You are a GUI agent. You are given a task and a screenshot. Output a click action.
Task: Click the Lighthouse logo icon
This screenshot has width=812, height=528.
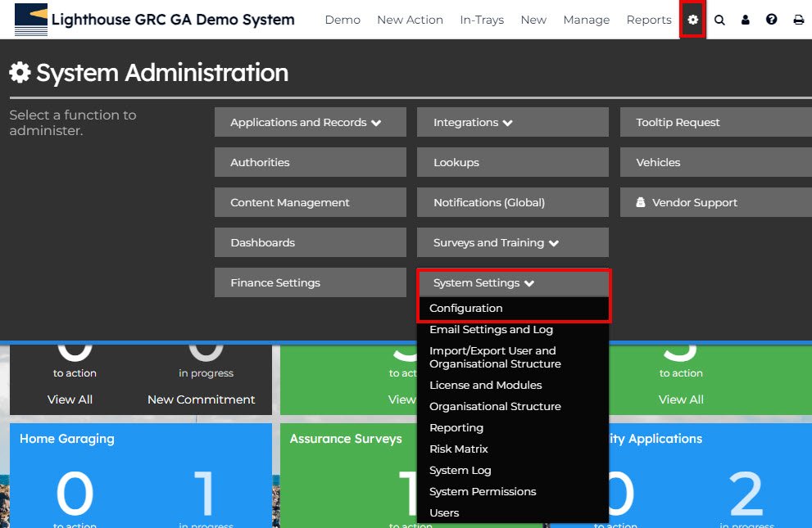(x=31, y=20)
